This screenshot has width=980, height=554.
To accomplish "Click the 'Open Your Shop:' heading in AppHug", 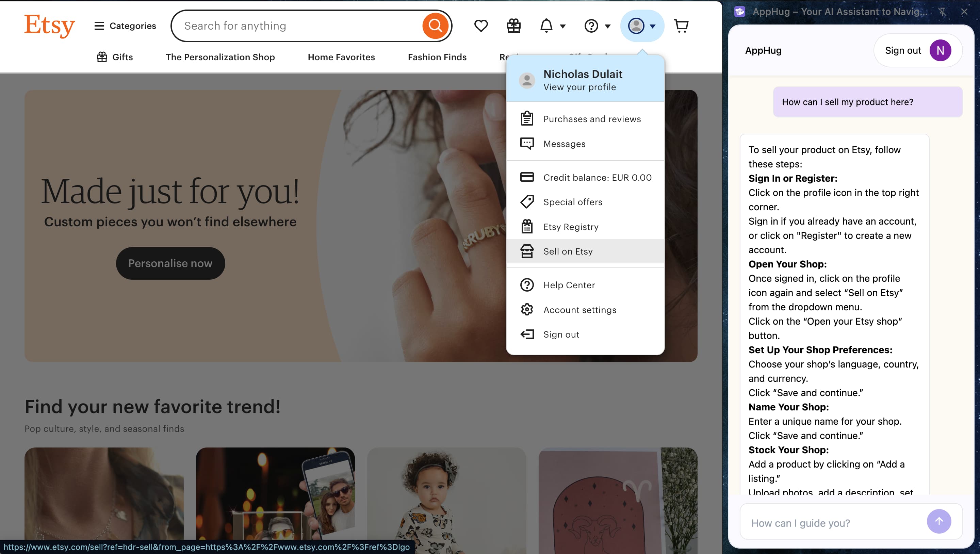I will pyautogui.click(x=787, y=264).
